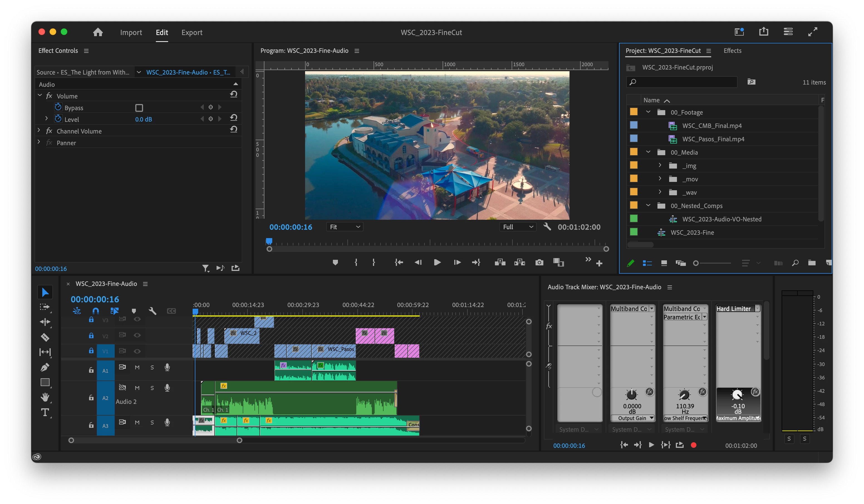Click the Home icon
The image size is (864, 504).
98,32
